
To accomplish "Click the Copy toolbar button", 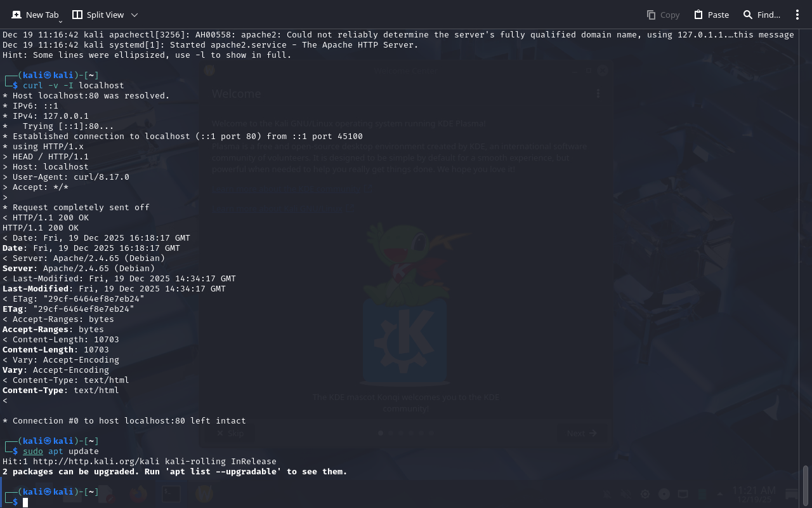I will pos(663,15).
